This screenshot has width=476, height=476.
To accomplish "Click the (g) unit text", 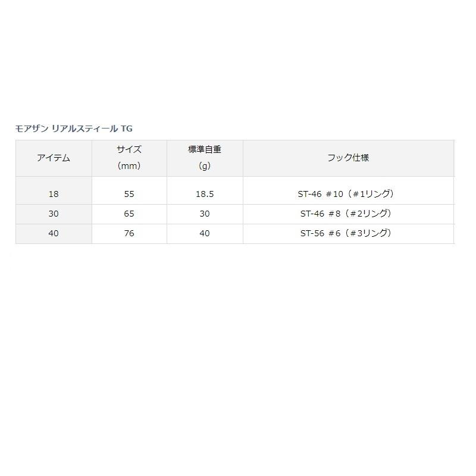I will (x=205, y=167).
